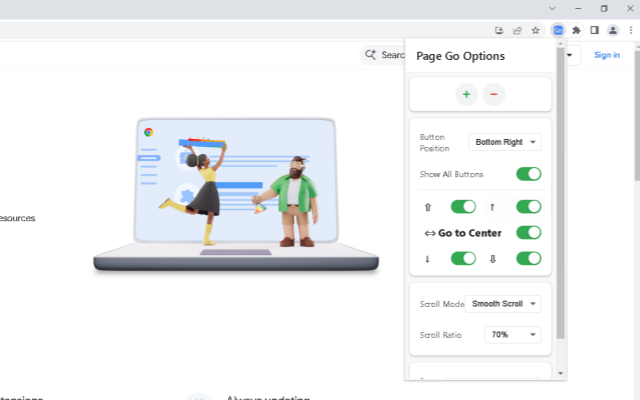
Task: Toggle the go-to-top hollow arrow switch
Action: [x=463, y=207]
